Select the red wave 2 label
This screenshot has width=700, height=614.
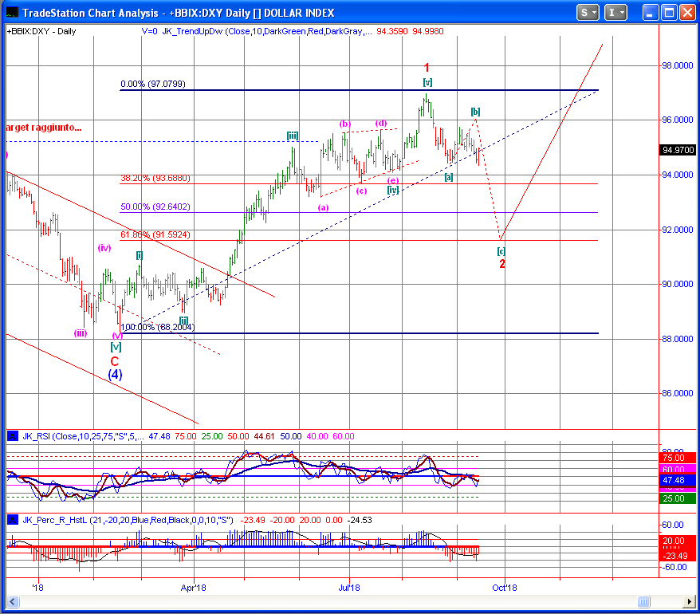pyautogui.click(x=502, y=264)
